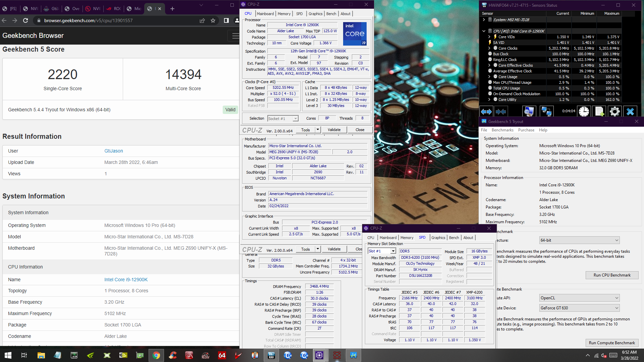Expand Core VIDs sensor row
The height and width of the screenshot is (362, 644).
(x=489, y=37)
